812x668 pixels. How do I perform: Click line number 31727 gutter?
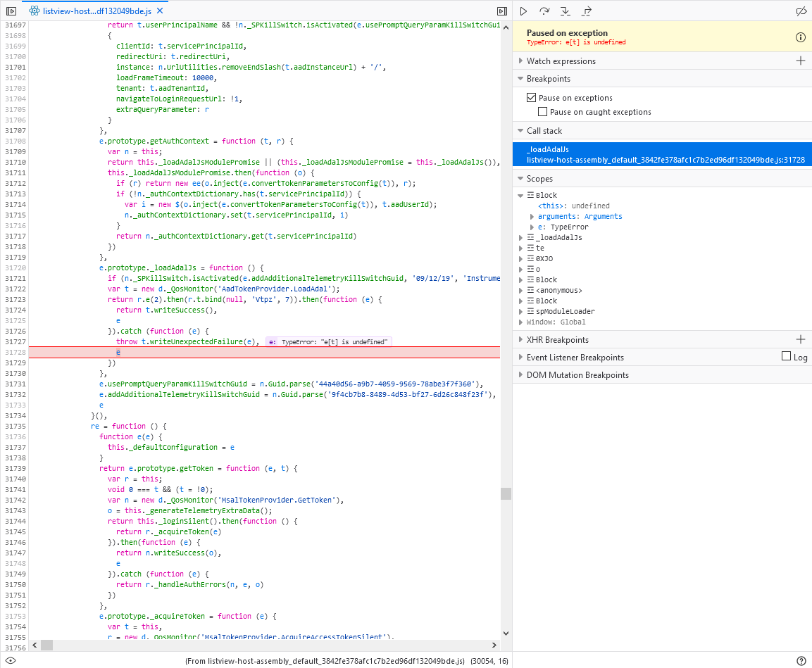coord(15,341)
